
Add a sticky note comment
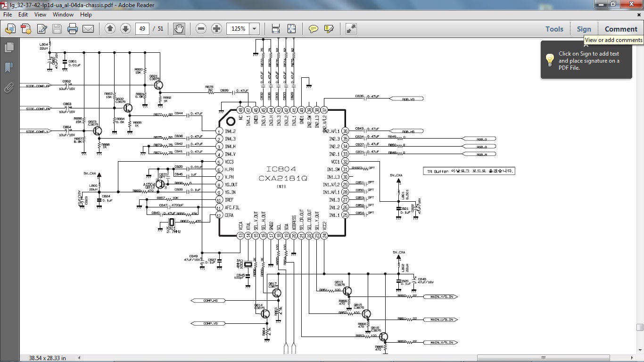coord(314,29)
